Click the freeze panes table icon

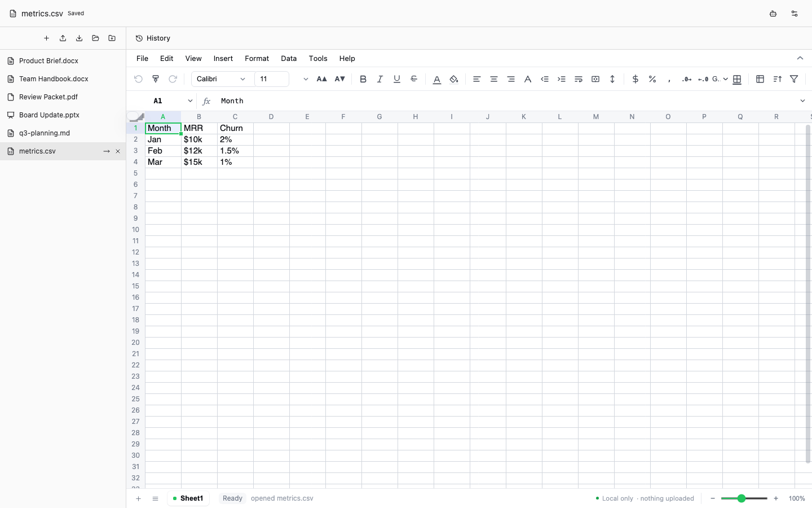point(760,79)
